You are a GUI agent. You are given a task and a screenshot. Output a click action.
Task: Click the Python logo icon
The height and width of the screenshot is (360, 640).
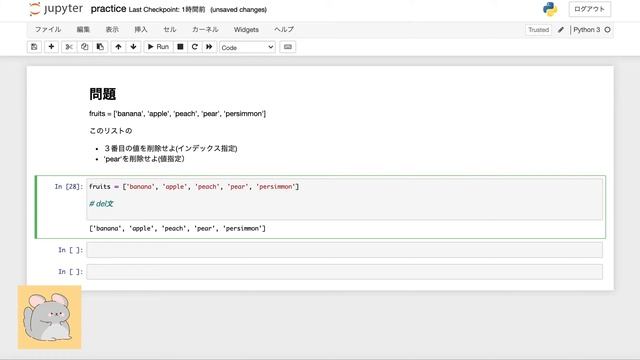click(x=550, y=9)
